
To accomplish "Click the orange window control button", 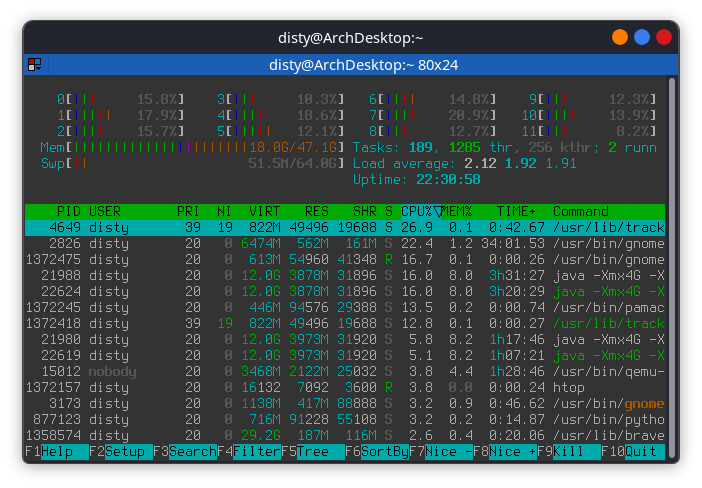I will pos(620,37).
